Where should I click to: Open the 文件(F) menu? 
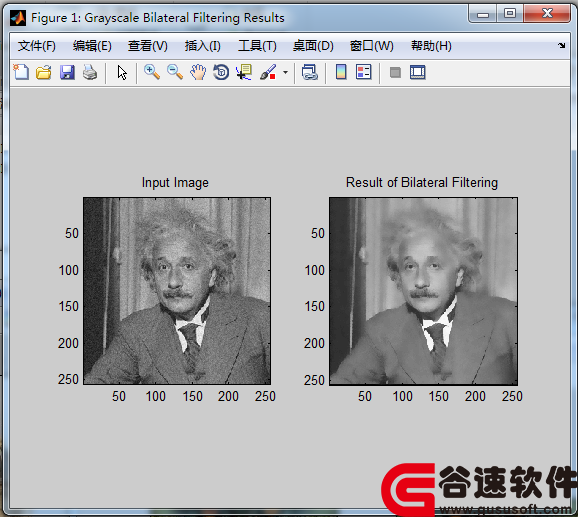[x=36, y=46]
